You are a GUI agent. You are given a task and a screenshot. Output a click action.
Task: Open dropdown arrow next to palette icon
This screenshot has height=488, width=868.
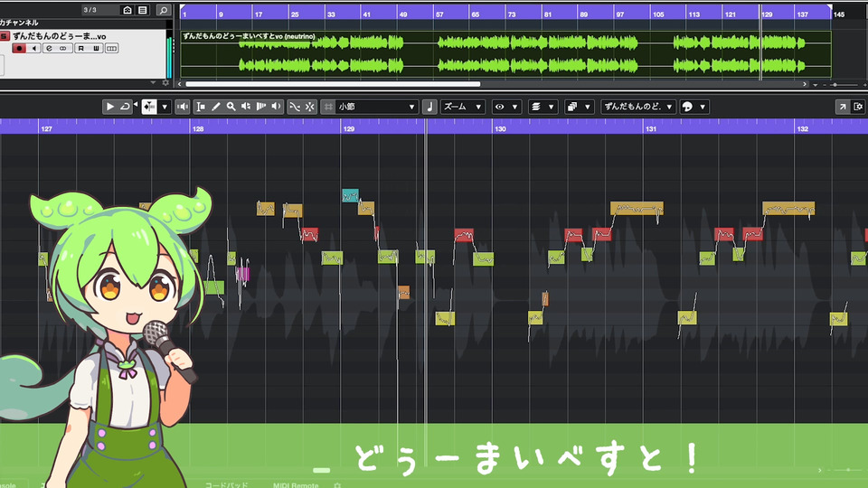tap(703, 107)
